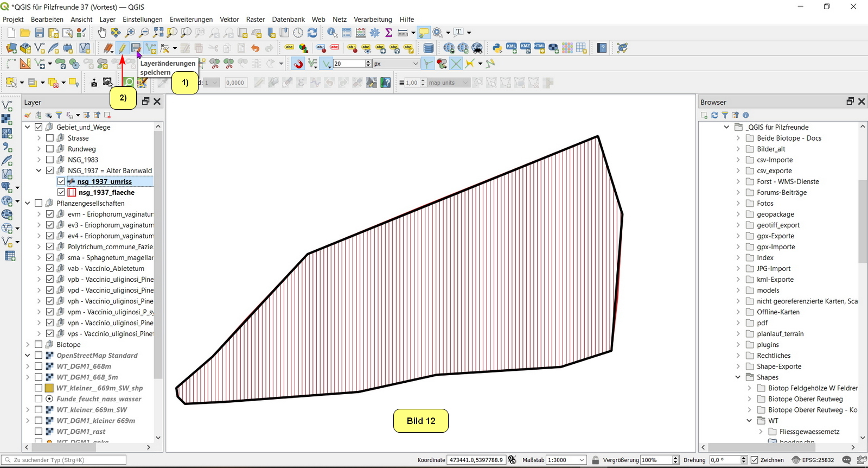Expand the Fotos folder in Browser
The image size is (868, 468).
click(738, 203)
